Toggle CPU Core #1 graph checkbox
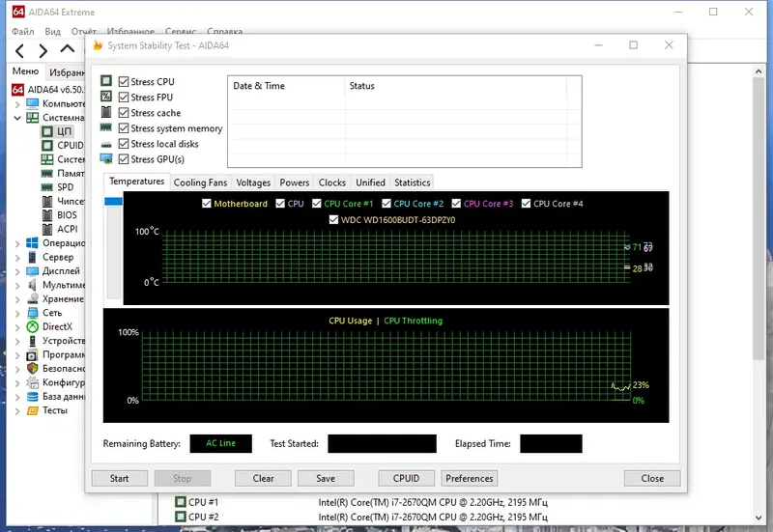 coord(317,204)
